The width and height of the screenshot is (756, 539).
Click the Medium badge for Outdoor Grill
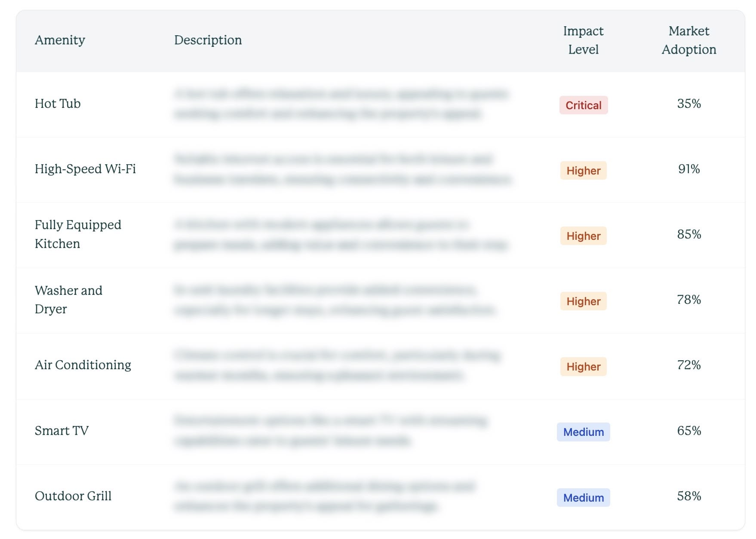click(x=583, y=498)
